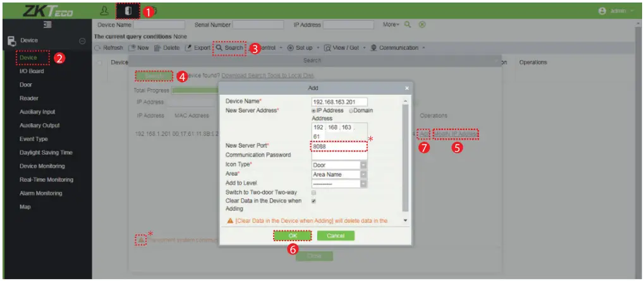Image resolution: width=644 pixels, height=281 pixels.
Task: Open the View / Get dropdown menu
Action: click(x=344, y=48)
